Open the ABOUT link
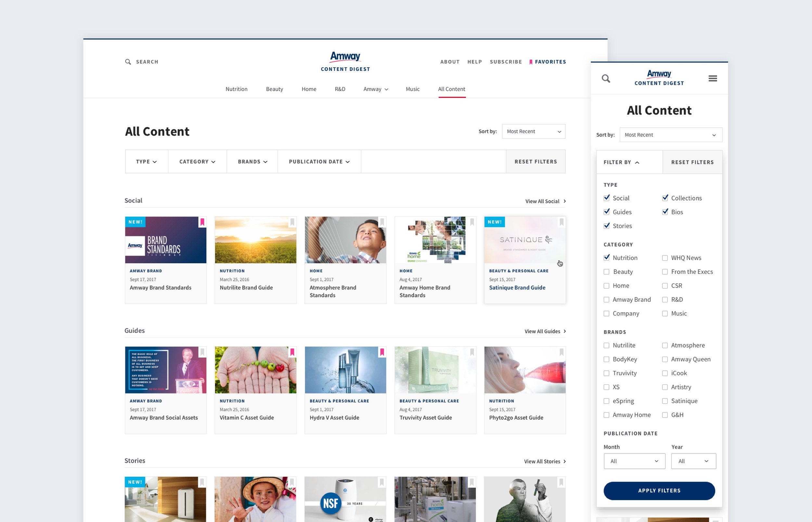This screenshot has width=812, height=522. [450, 62]
